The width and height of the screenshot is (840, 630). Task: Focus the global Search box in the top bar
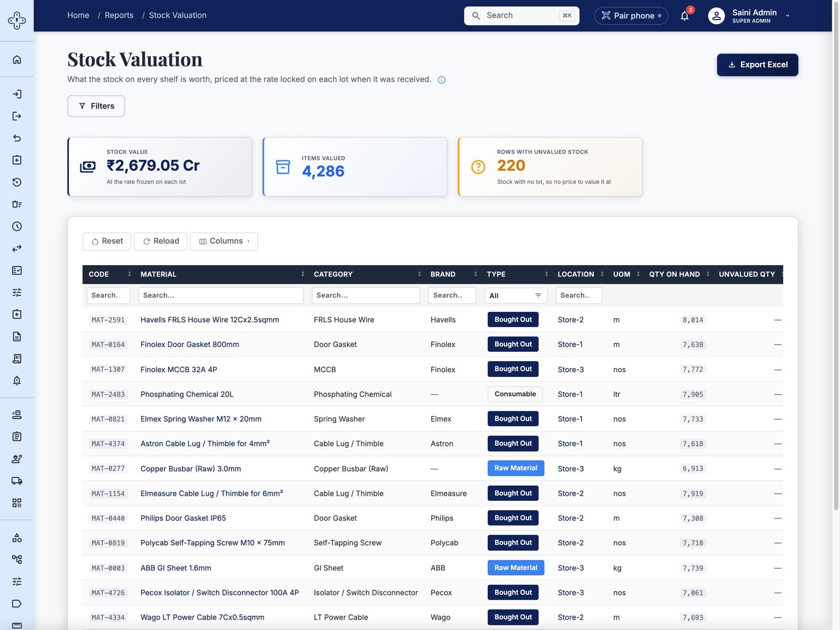point(522,16)
